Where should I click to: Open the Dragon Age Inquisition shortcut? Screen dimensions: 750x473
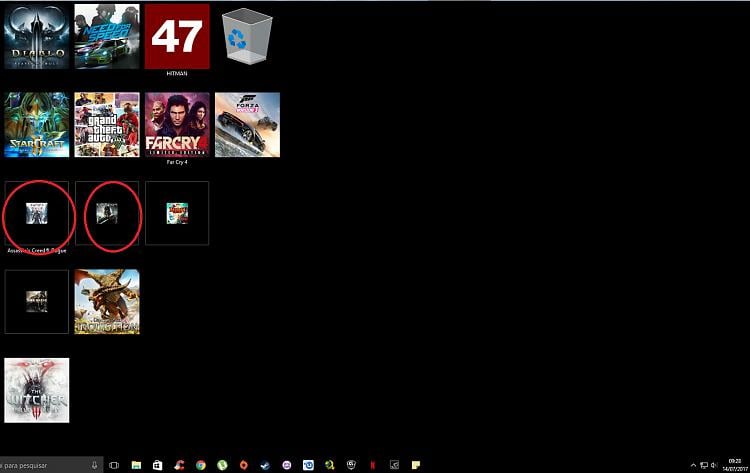click(x=107, y=301)
